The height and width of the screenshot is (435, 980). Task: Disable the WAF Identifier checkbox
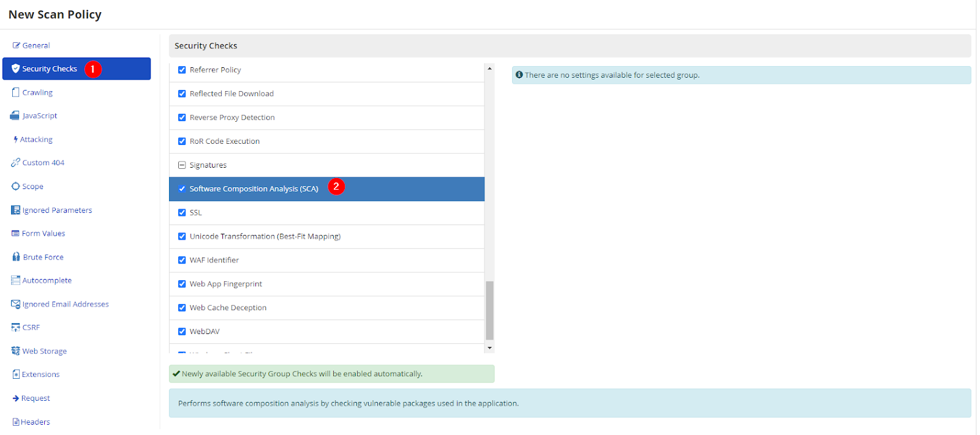(182, 260)
